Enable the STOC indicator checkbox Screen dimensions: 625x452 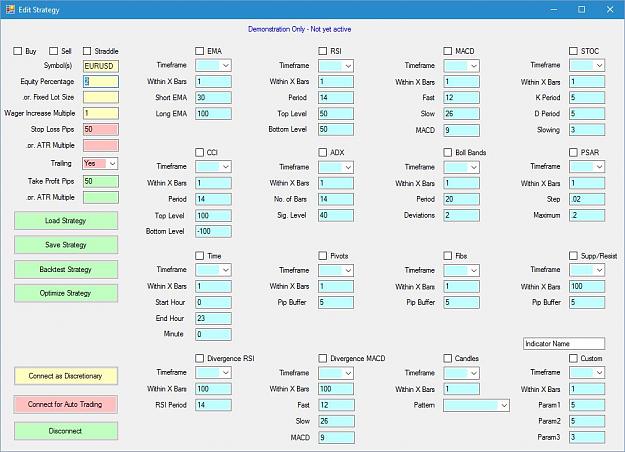click(x=573, y=51)
